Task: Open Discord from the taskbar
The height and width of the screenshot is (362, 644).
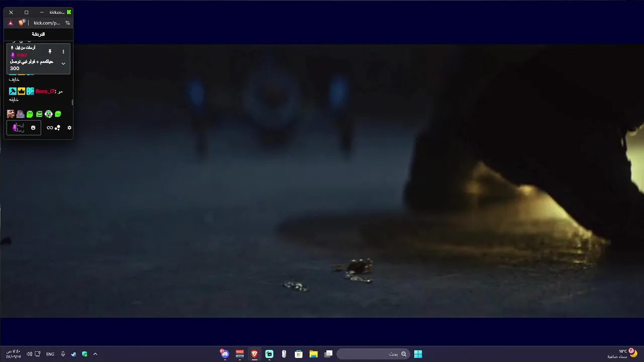Action: (x=224, y=354)
